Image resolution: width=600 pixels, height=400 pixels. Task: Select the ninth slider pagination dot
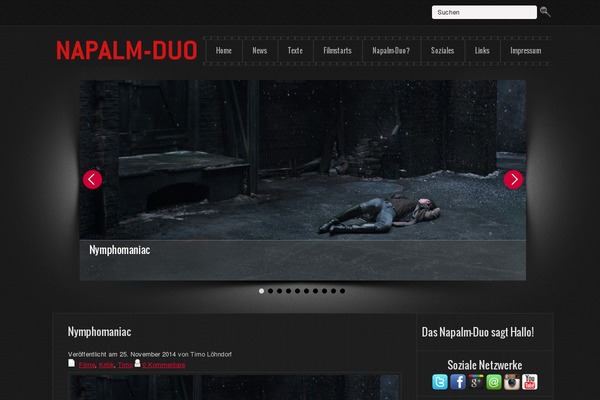coord(333,291)
